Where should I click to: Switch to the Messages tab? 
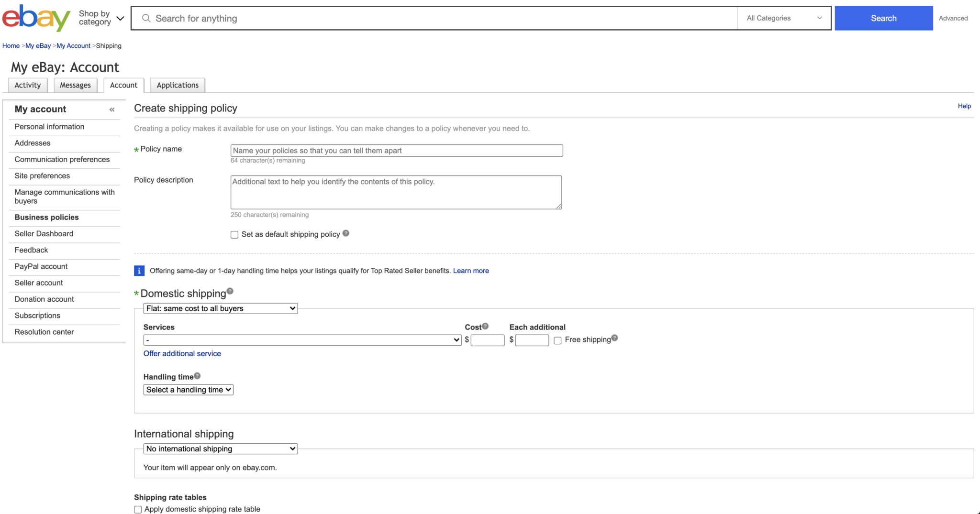[x=75, y=85]
